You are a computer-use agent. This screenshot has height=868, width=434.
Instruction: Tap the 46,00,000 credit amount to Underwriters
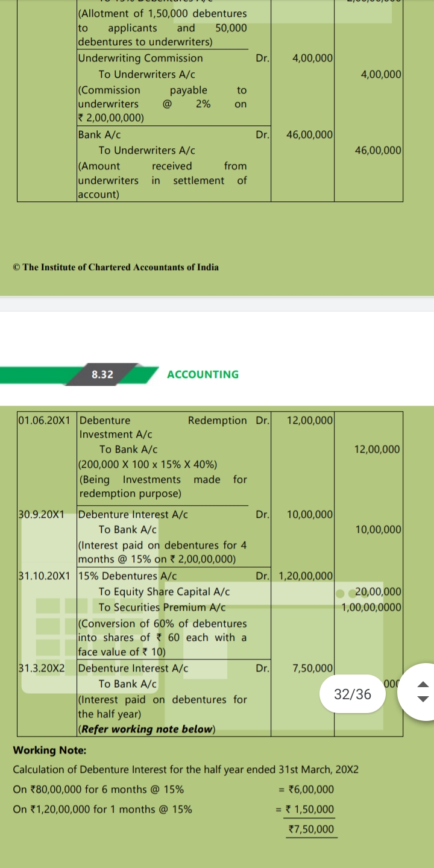(x=378, y=150)
